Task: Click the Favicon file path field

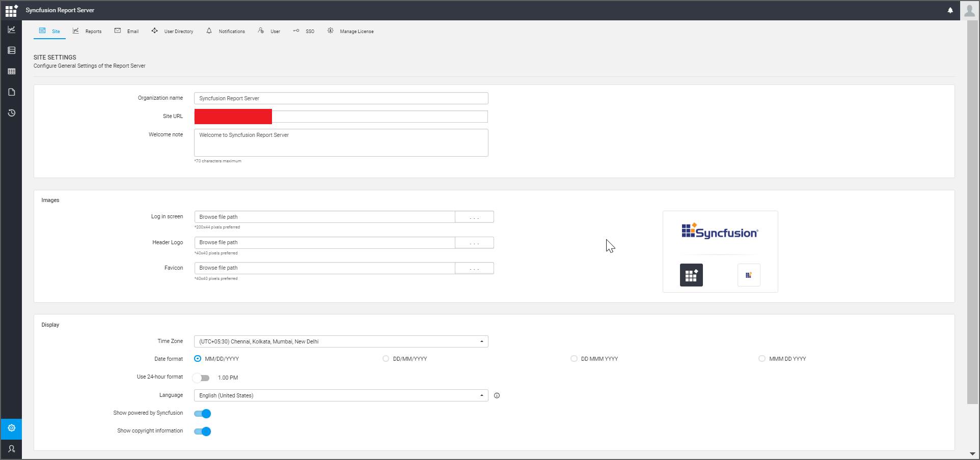Action: [x=324, y=268]
